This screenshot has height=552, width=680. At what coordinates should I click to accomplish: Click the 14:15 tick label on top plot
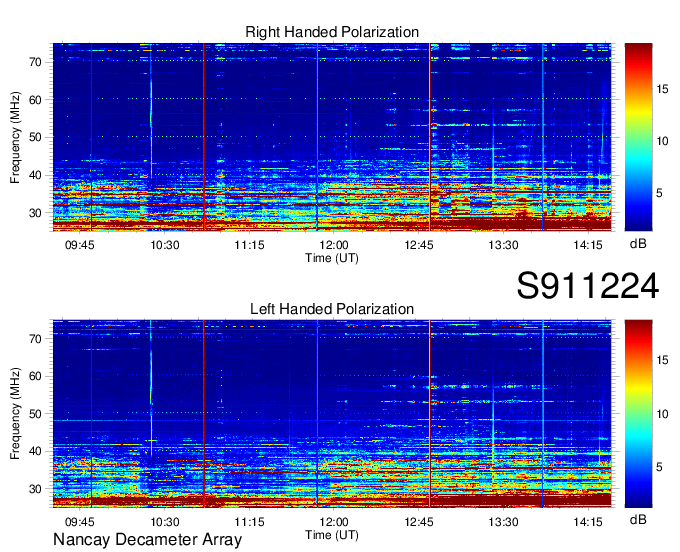588,245
